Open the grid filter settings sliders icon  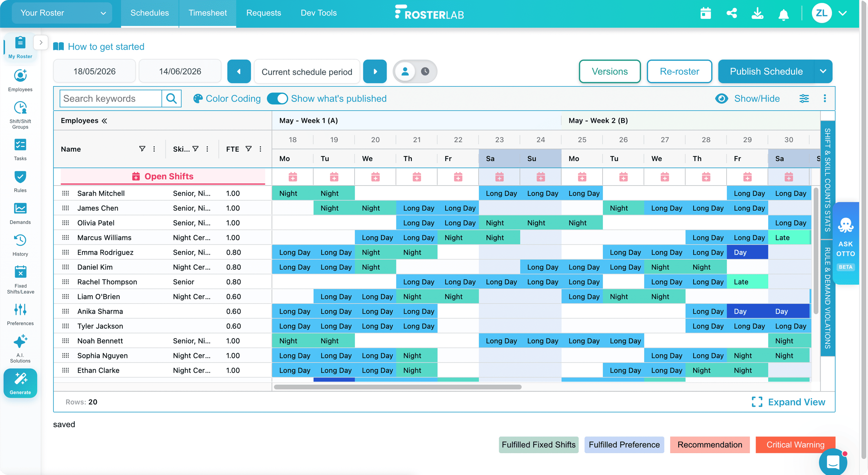click(804, 98)
